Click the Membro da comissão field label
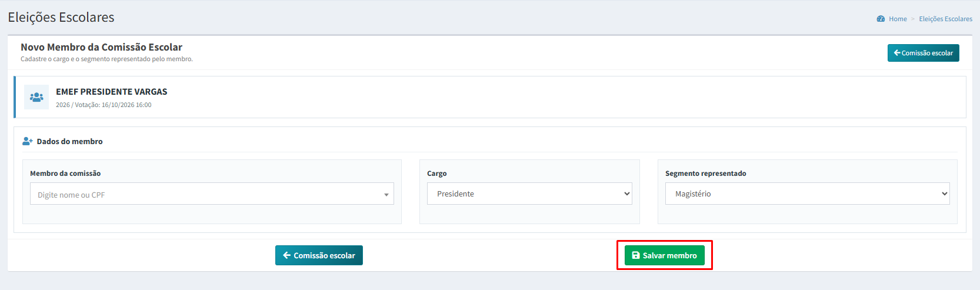 coord(65,174)
